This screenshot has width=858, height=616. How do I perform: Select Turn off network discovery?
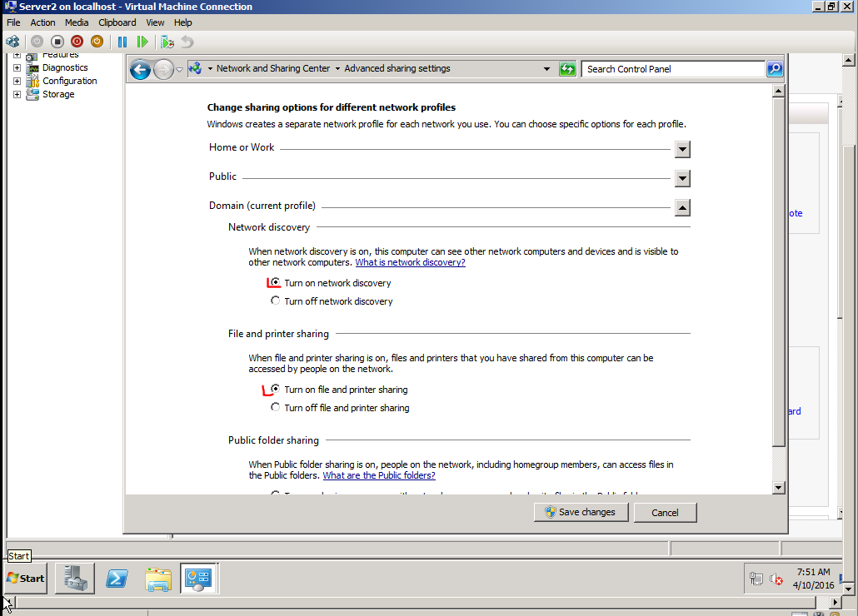coord(275,301)
